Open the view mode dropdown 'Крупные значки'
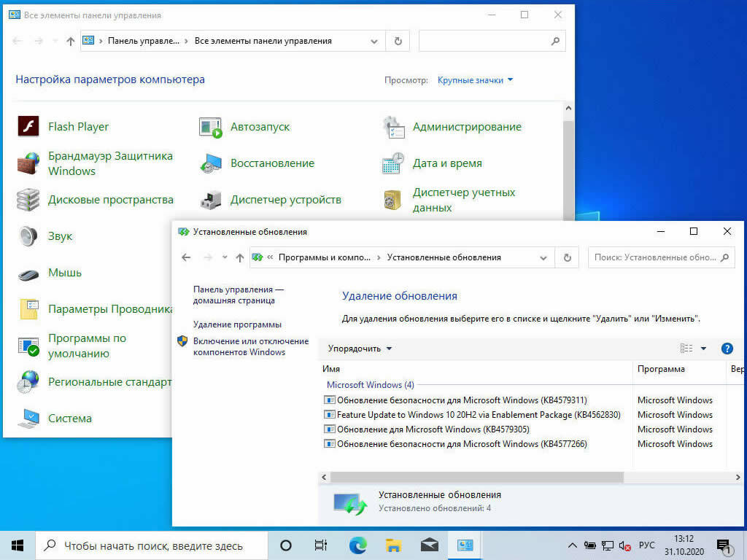Screen dimensions: 747x560 coord(475,80)
